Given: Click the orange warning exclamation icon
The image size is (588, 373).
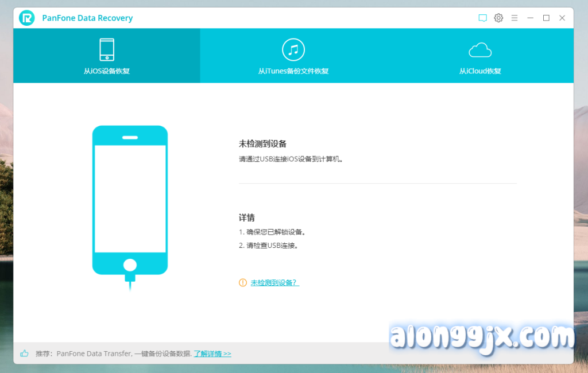Looking at the screenshot, I should [242, 283].
